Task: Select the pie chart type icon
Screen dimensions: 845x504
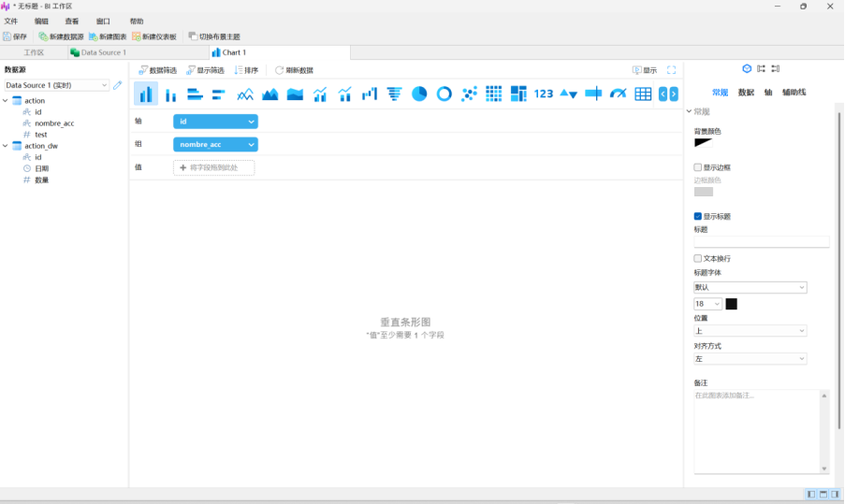Action: [419, 94]
